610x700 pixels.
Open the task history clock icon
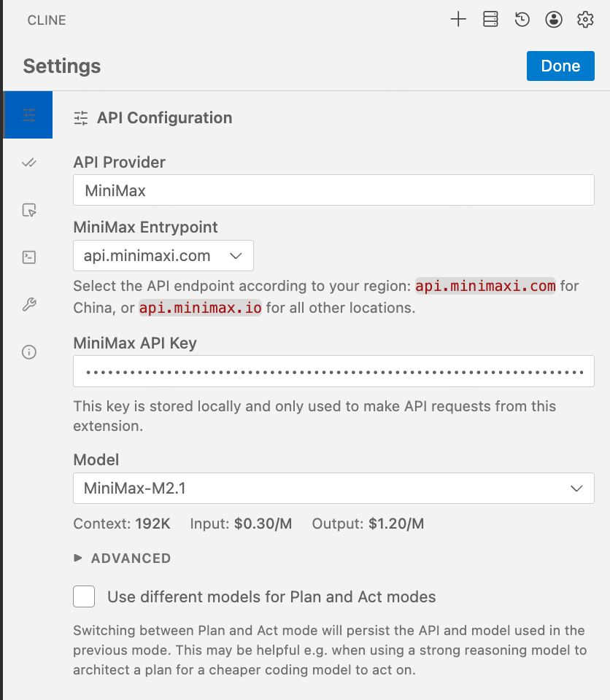522,20
